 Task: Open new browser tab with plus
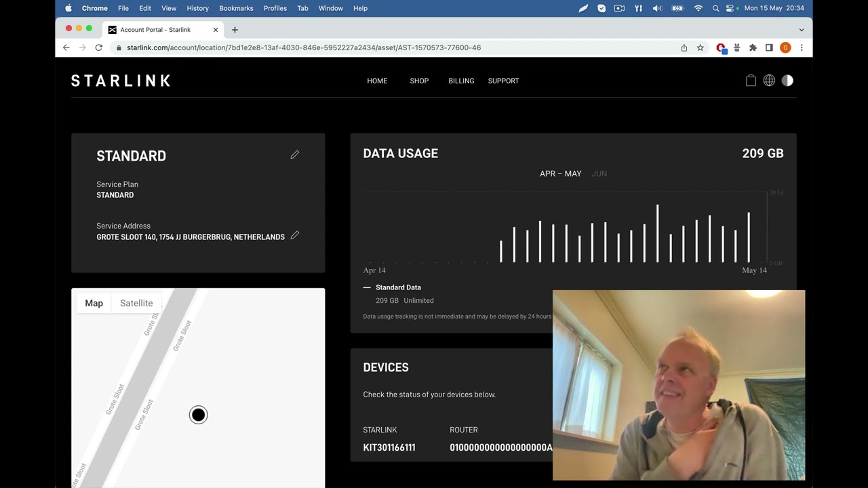[x=235, y=30]
